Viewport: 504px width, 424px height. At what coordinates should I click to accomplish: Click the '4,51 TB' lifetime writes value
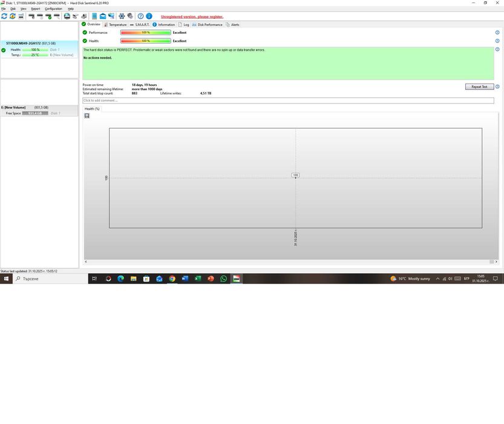[x=206, y=93]
